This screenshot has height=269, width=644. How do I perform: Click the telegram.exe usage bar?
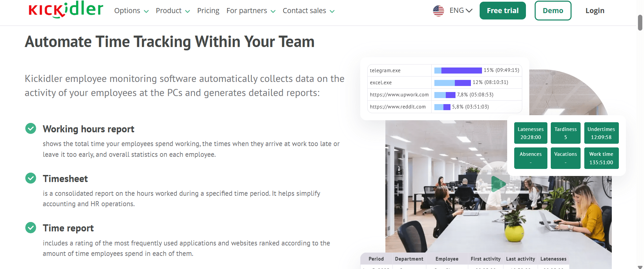click(x=458, y=70)
